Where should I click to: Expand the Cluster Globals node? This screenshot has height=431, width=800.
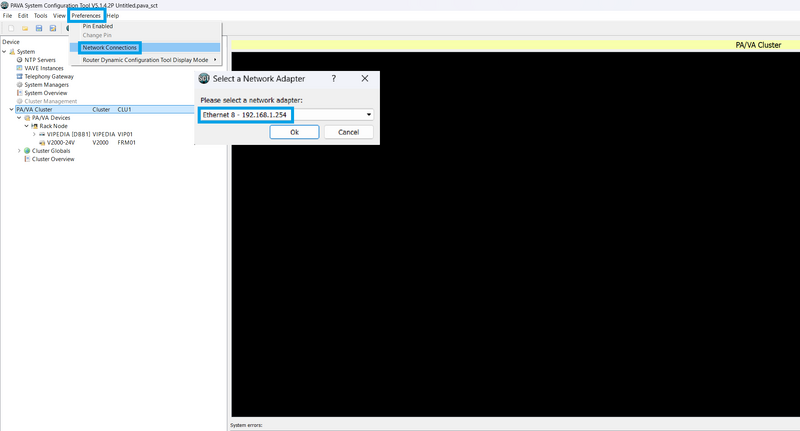(x=19, y=151)
